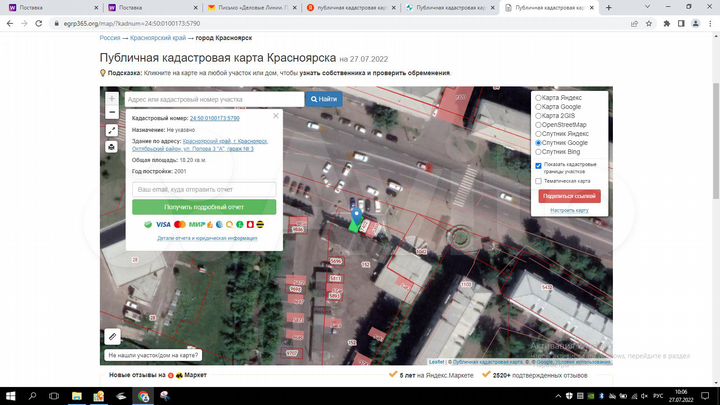Focus the address or cadastral number search field

click(214, 99)
